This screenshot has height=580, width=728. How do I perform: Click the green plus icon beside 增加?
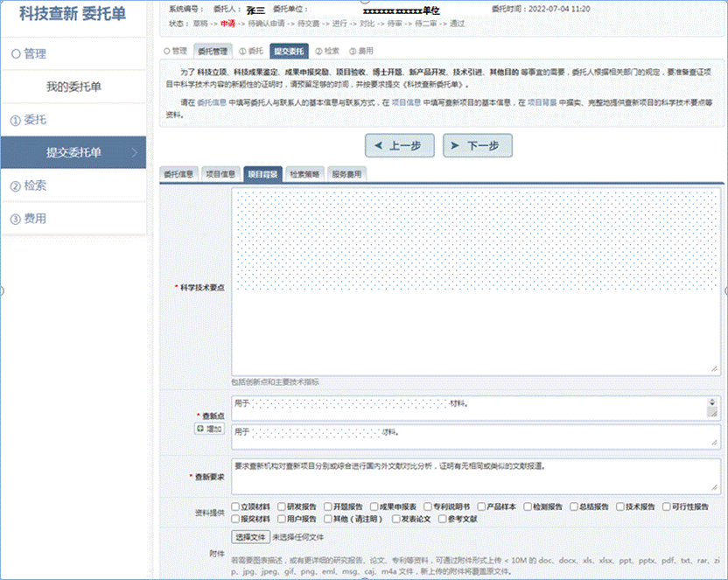[200, 429]
